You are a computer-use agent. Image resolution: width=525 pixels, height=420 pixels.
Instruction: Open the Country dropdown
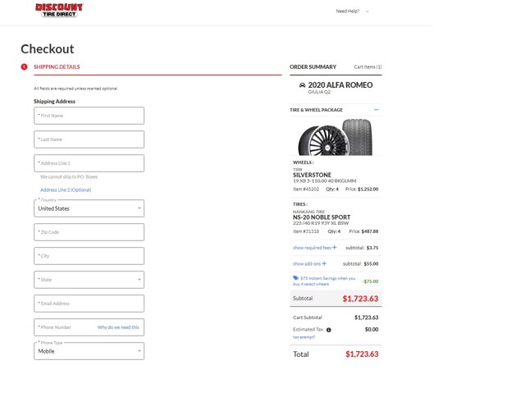(89, 208)
